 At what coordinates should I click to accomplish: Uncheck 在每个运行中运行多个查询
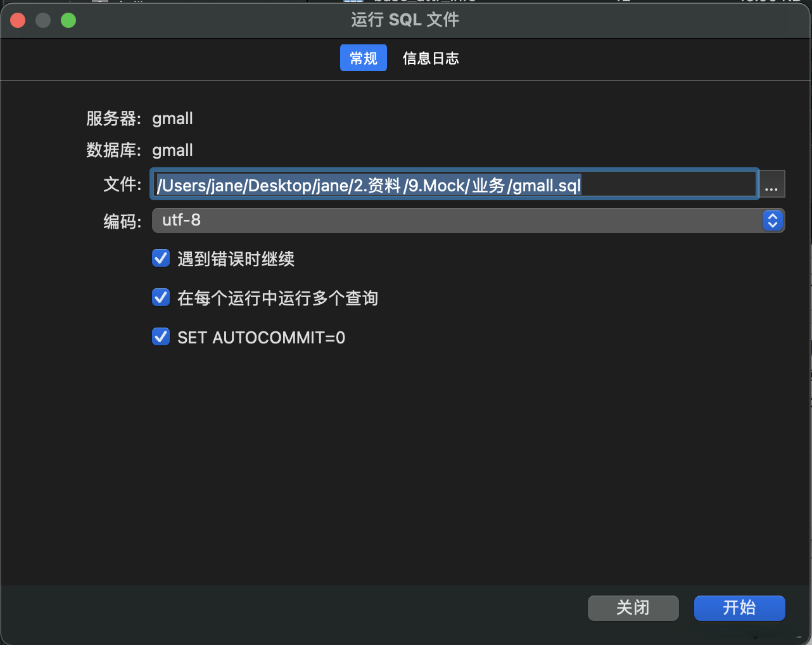tap(161, 297)
